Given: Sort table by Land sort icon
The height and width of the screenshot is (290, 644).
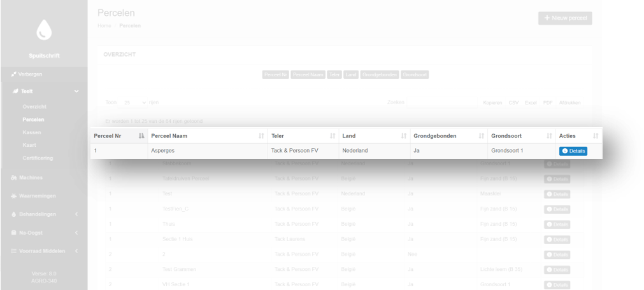Looking at the screenshot, I should click(404, 135).
